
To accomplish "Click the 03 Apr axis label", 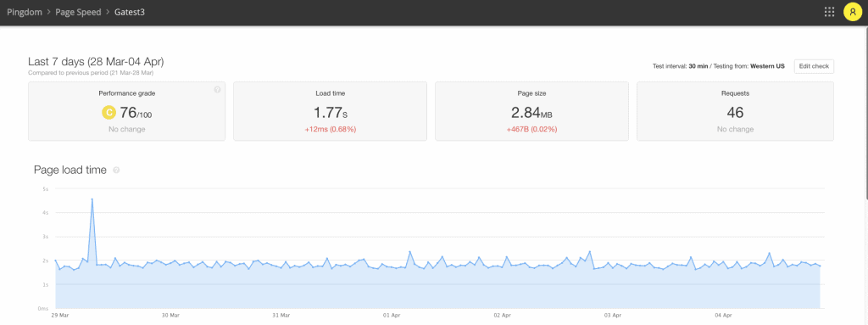I will click(x=613, y=315).
